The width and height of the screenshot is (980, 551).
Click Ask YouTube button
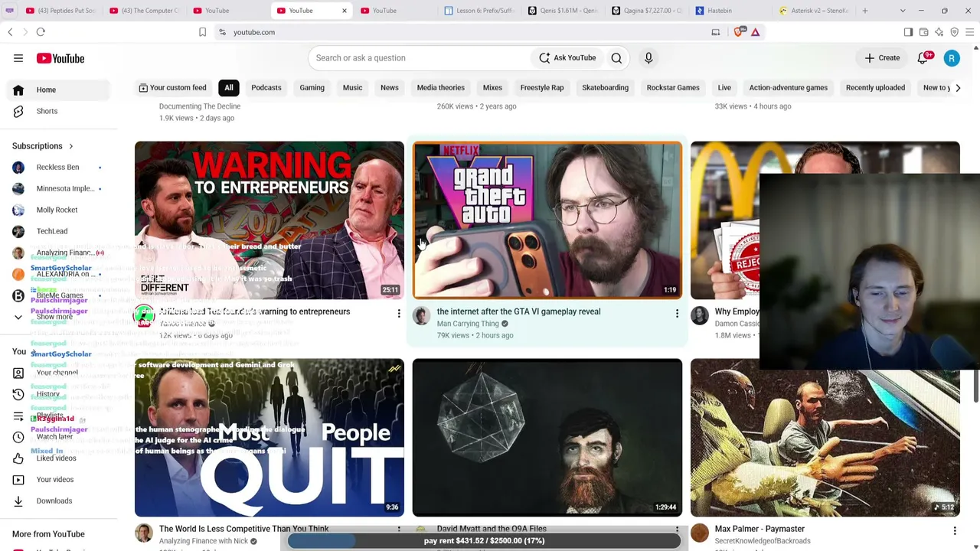click(x=567, y=58)
